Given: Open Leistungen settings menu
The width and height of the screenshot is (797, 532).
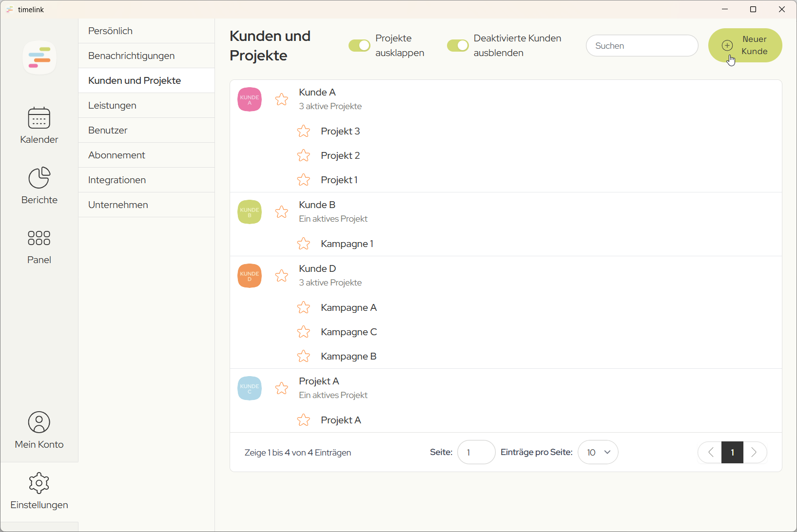Looking at the screenshot, I should pos(146,105).
